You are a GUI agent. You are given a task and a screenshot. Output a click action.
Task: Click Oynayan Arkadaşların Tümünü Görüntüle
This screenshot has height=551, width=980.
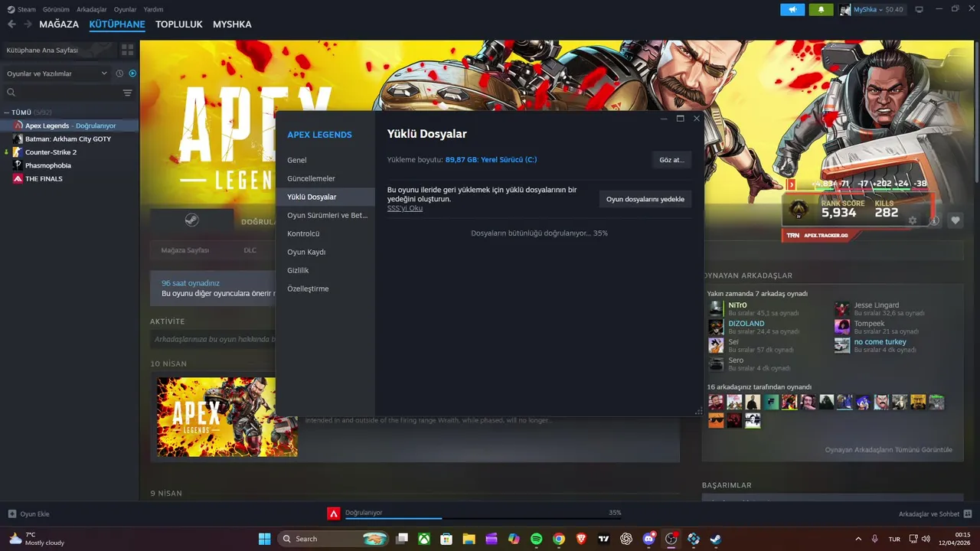click(889, 450)
